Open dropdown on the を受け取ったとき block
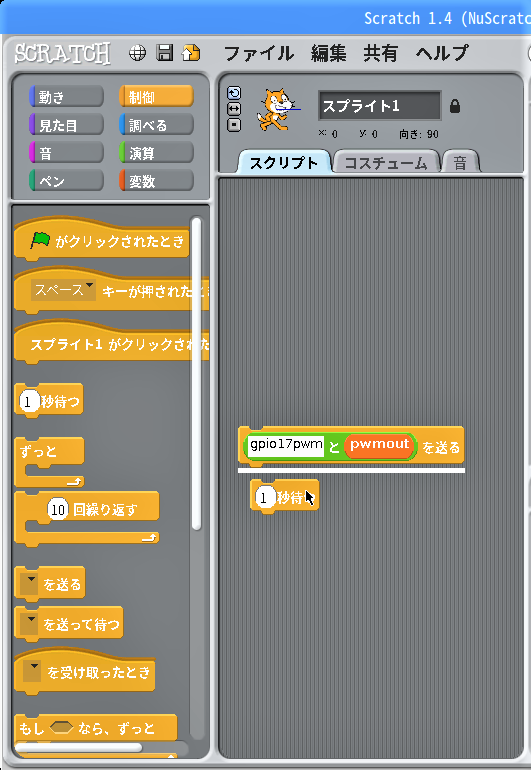Viewport: 531px width, 770px height. 32,672
